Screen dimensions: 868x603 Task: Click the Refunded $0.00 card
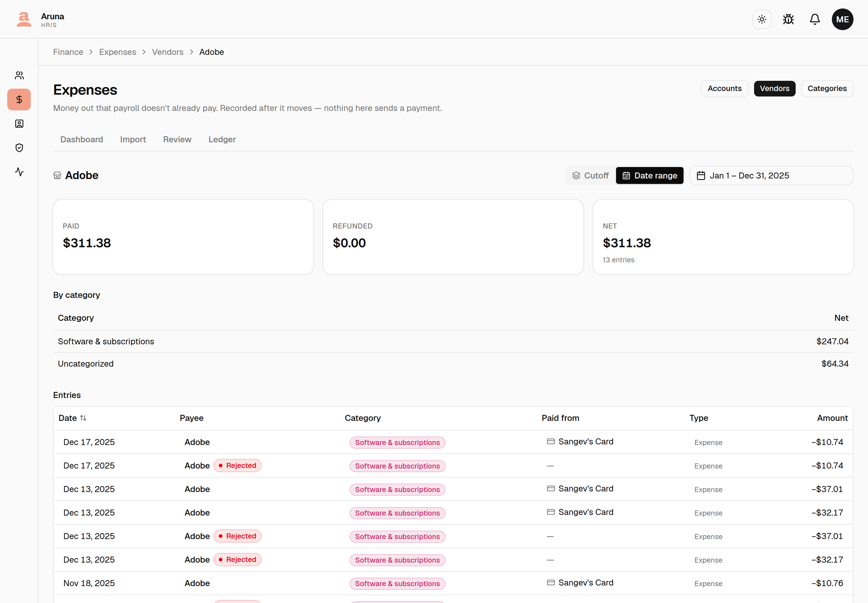453,237
